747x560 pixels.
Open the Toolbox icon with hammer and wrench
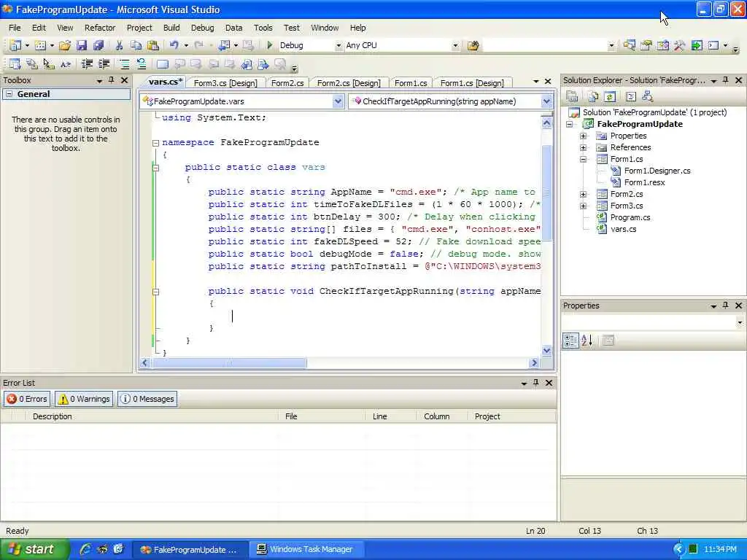tap(679, 45)
